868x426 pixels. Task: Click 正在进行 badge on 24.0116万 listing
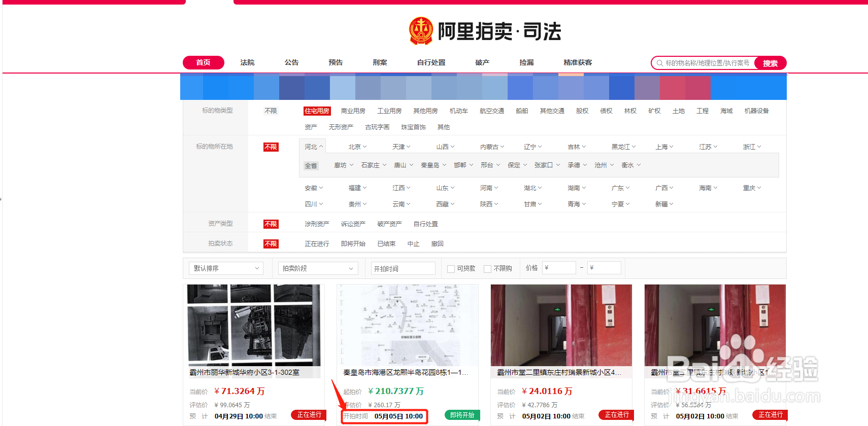pyautogui.click(x=617, y=415)
